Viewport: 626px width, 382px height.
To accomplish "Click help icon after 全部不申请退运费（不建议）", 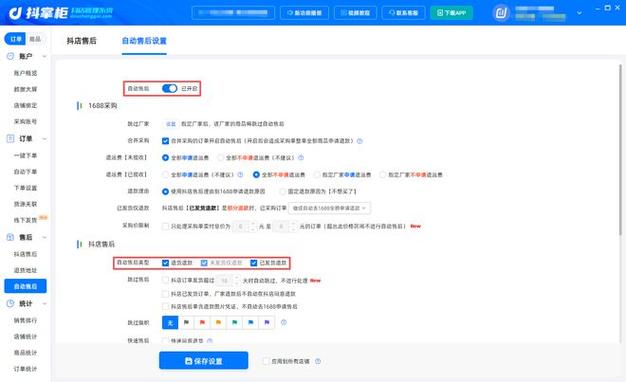I will pyautogui.click(x=301, y=158).
